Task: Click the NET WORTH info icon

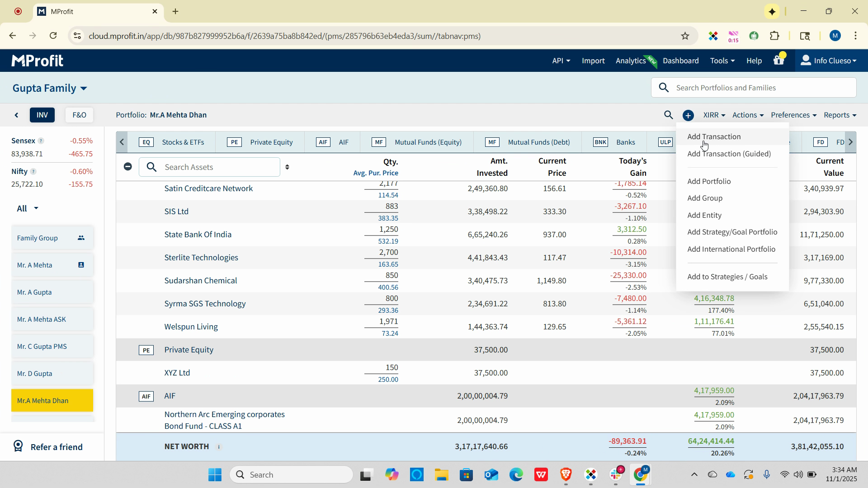Action: pyautogui.click(x=219, y=447)
